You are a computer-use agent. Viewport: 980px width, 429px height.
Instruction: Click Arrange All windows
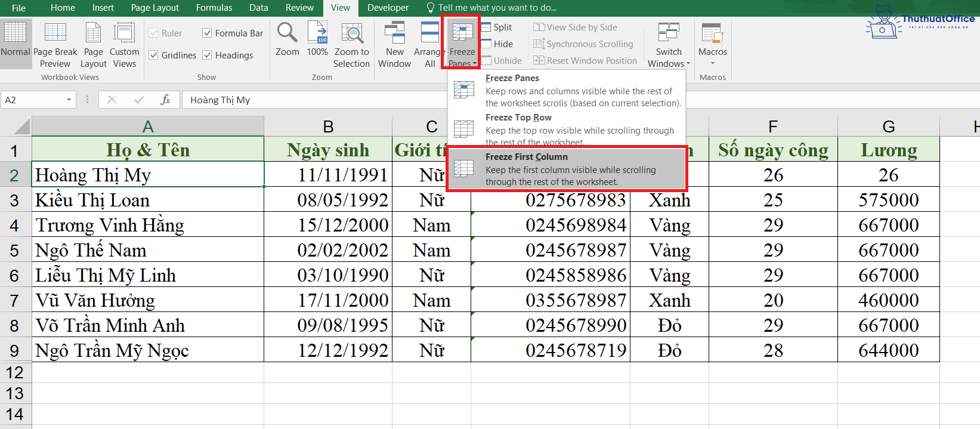pos(429,45)
